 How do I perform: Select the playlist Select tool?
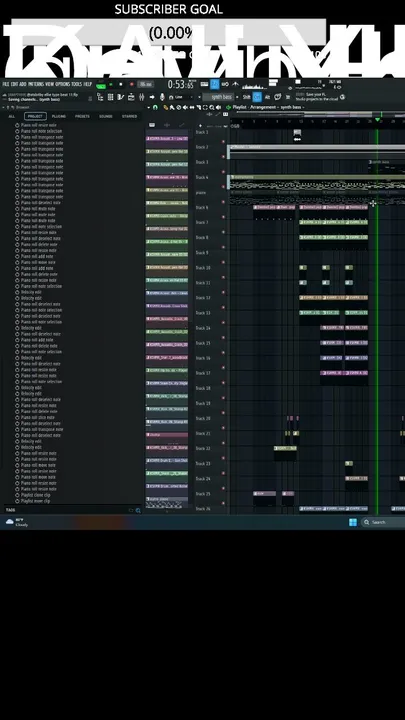click(205, 107)
